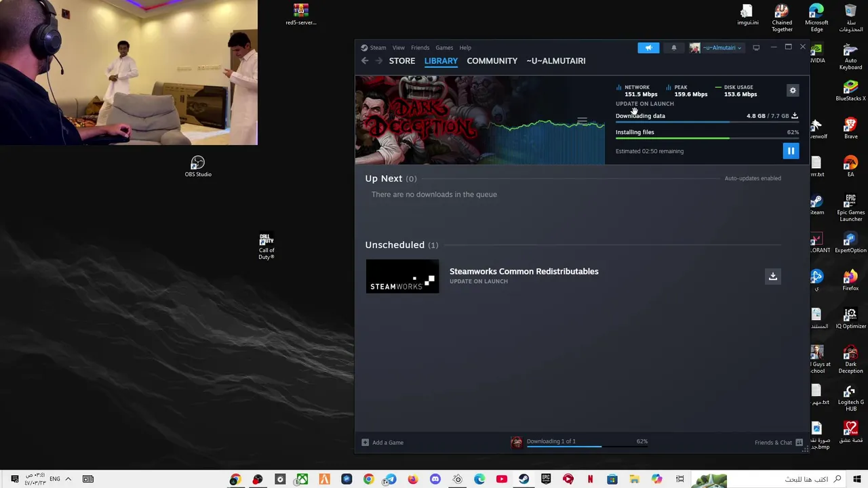868x488 pixels.
Task: Select the Logitech G HUB desktop icon
Action: pos(850,398)
